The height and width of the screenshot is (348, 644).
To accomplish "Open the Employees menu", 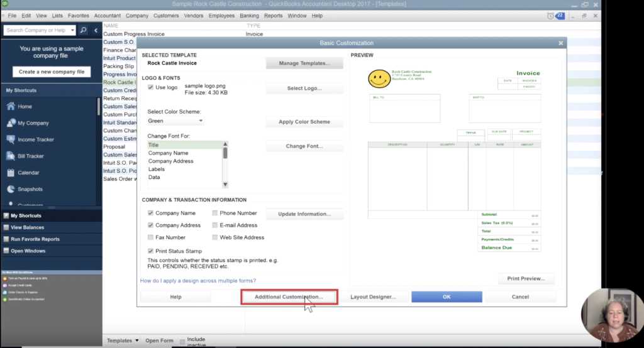I will (221, 16).
